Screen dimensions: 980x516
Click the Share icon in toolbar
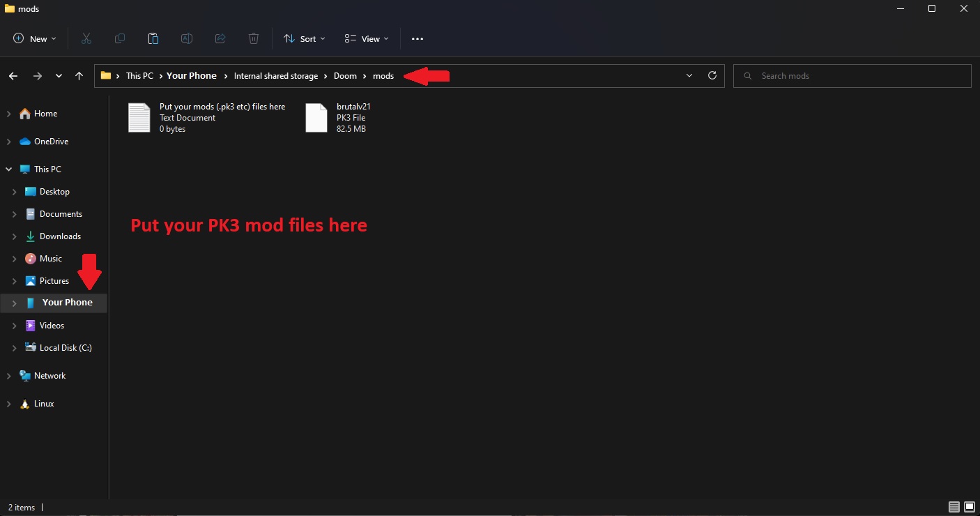pyautogui.click(x=220, y=39)
